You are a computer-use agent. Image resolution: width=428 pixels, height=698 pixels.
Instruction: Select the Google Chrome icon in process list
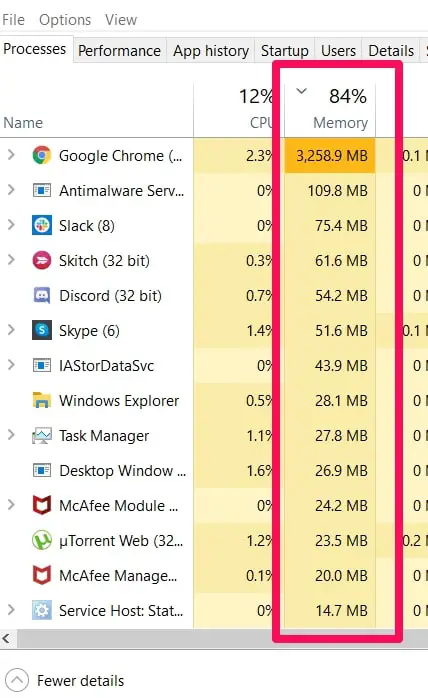[42, 155]
